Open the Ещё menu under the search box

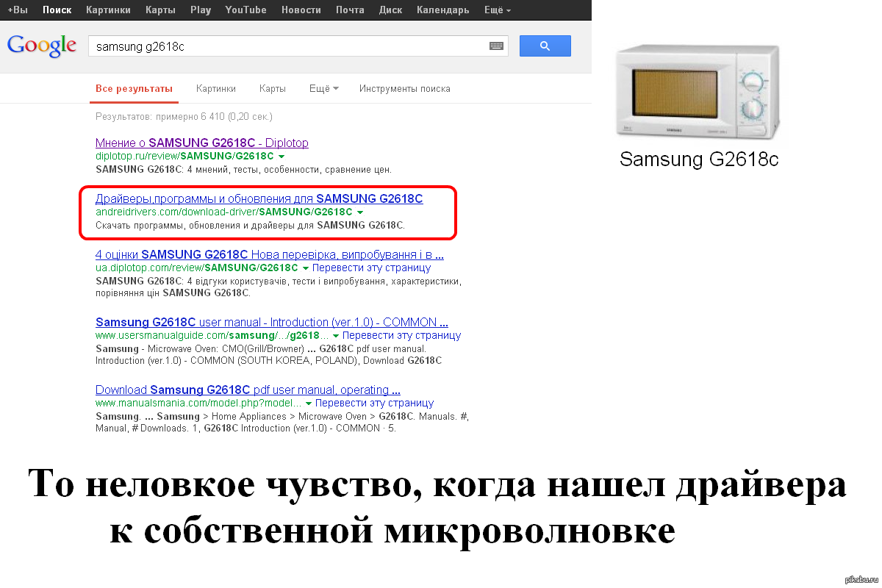pos(323,88)
